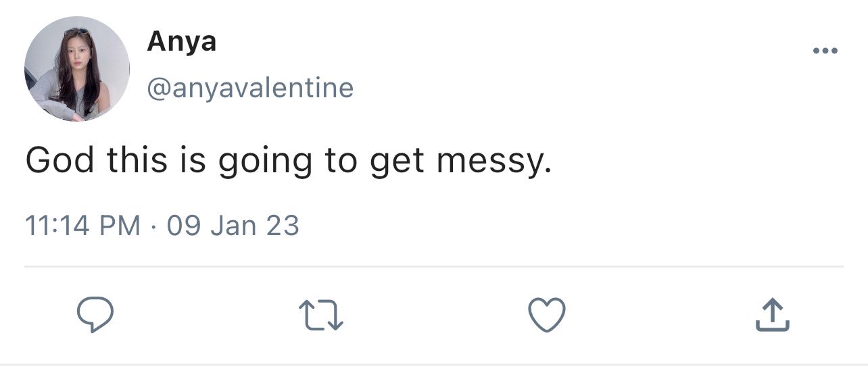Image resolution: width=868 pixels, height=377 pixels.
Task: Click "PM" in the tweet time
Action: [x=120, y=225]
